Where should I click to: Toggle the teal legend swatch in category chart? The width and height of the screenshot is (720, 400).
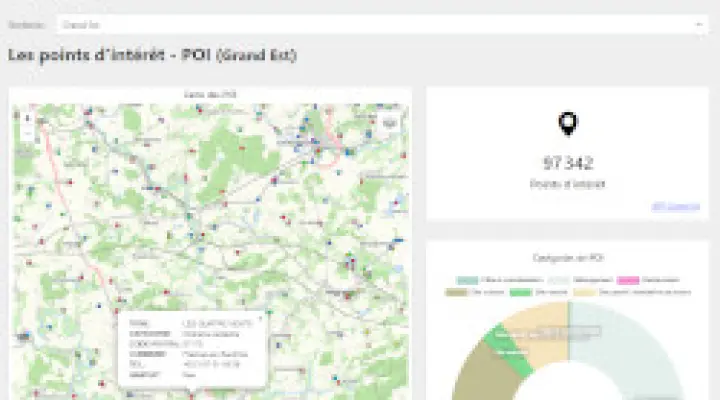[x=468, y=281]
